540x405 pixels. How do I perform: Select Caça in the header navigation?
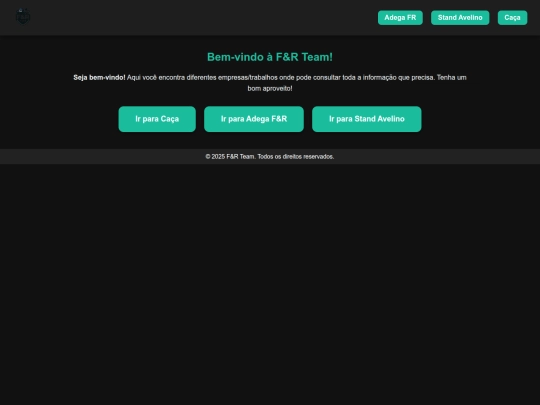coord(512,18)
